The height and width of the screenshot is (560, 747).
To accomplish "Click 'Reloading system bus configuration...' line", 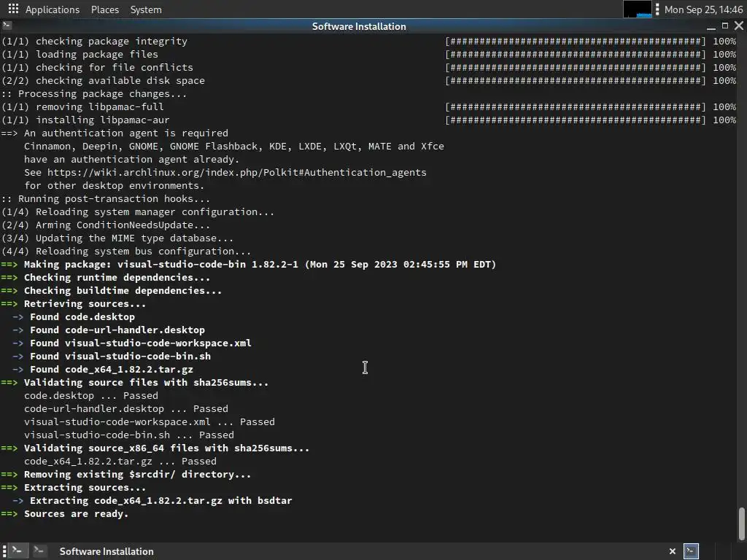I will click(126, 251).
